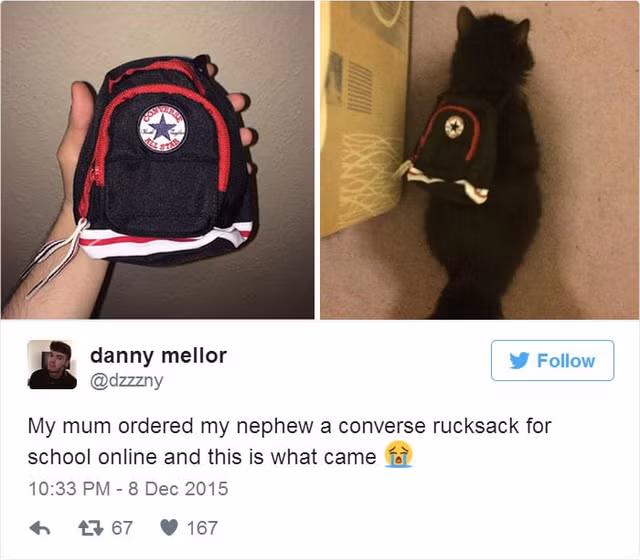Screen dimensions: 640x560
Task: Like the tweet with the heart icon
Action: [169, 528]
